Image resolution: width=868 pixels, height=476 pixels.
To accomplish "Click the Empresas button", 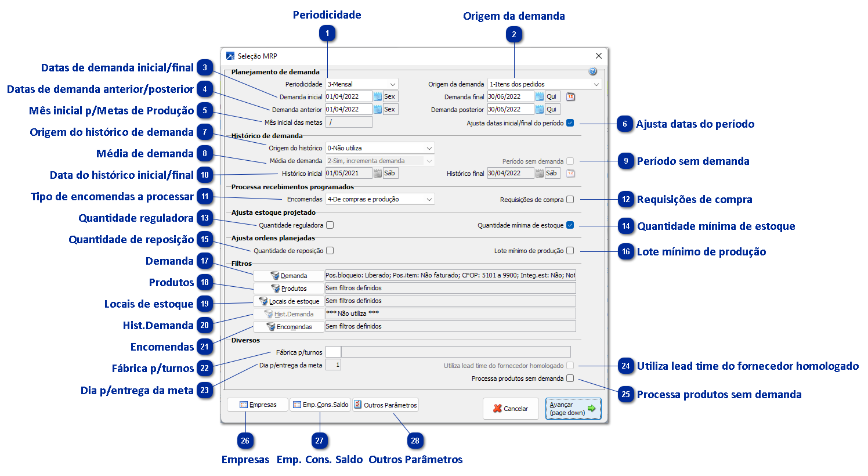I will (258, 405).
